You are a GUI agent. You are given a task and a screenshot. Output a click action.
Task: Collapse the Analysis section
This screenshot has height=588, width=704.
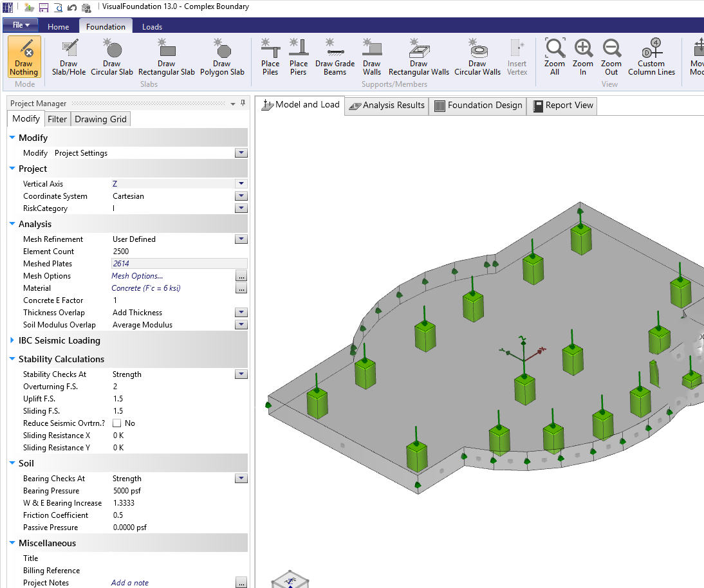click(12, 224)
